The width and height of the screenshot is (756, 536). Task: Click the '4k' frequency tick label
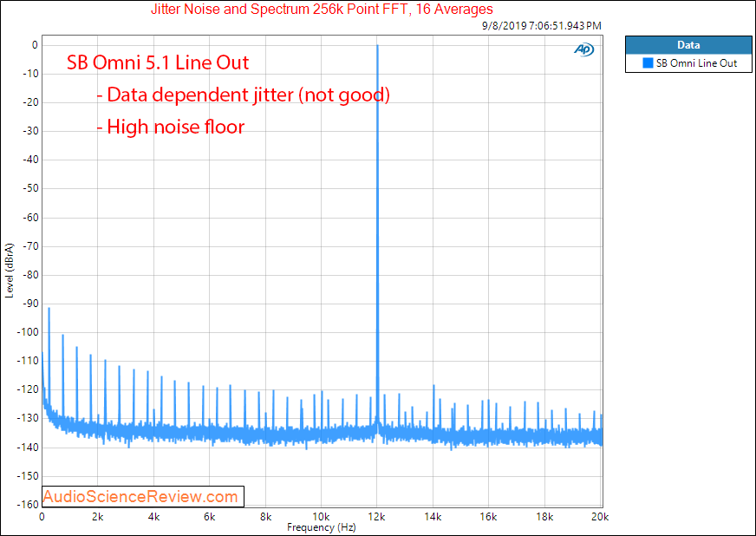point(153,517)
